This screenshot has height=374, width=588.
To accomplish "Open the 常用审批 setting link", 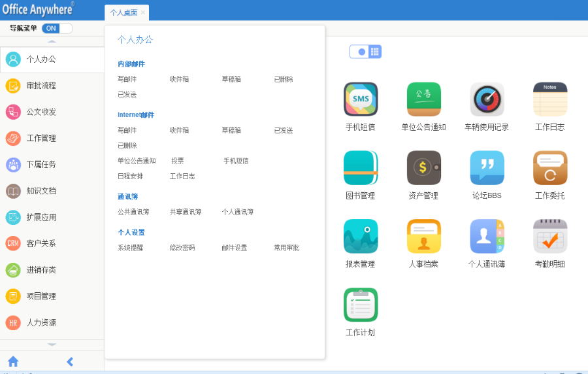I will pos(287,248).
